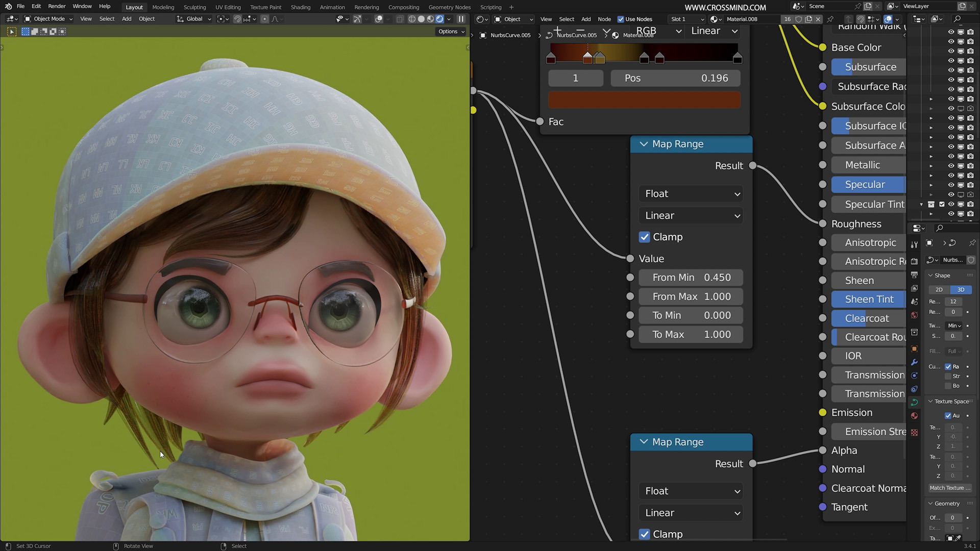
Task: Click the Match Texture Space button
Action: click(950, 488)
